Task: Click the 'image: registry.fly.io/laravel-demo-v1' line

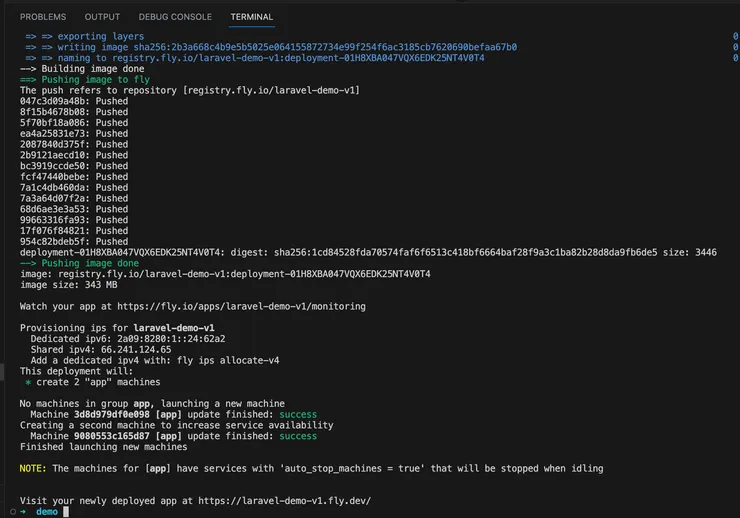Action: coord(225,274)
